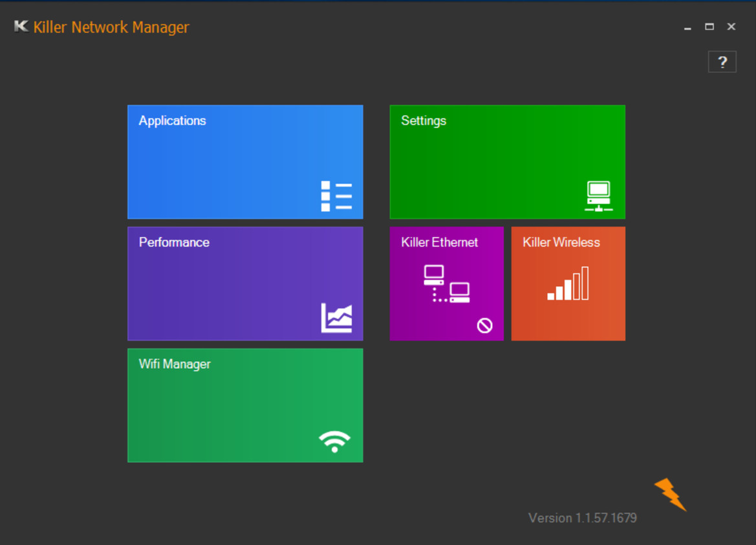The height and width of the screenshot is (545, 756).
Task: Open the Applications tile
Action: pyautogui.click(x=245, y=162)
